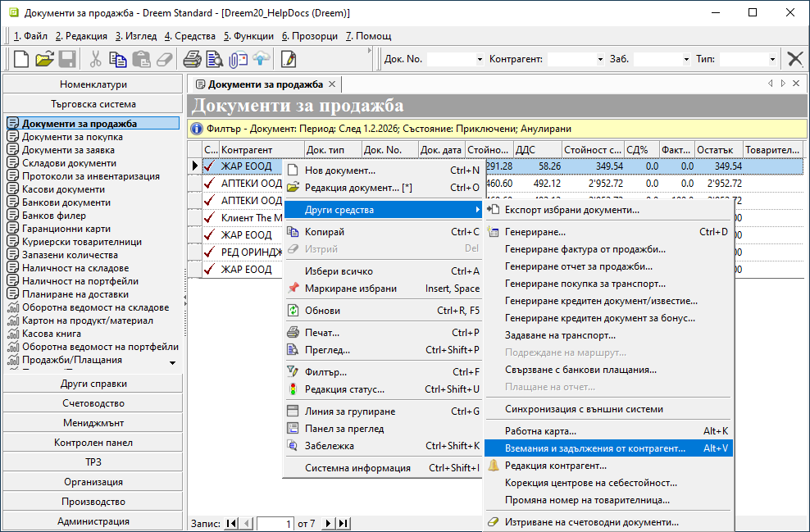Expand the Администрация panel button
This screenshot has width=810, height=532.
(93, 521)
